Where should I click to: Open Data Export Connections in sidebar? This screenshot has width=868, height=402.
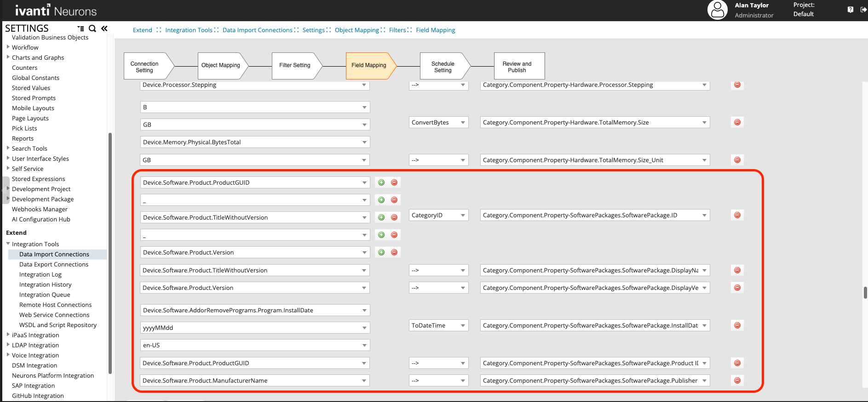pyautogui.click(x=54, y=264)
